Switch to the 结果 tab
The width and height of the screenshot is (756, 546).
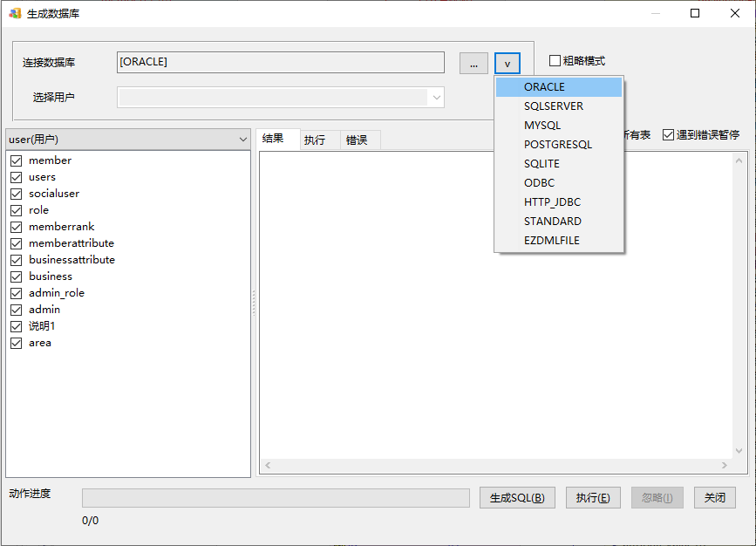click(278, 139)
